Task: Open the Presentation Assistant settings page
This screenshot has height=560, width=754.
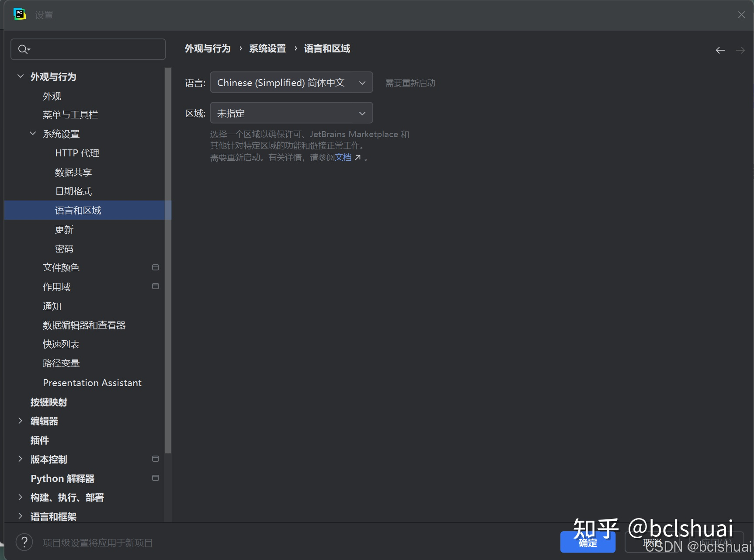Action: click(92, 383)
